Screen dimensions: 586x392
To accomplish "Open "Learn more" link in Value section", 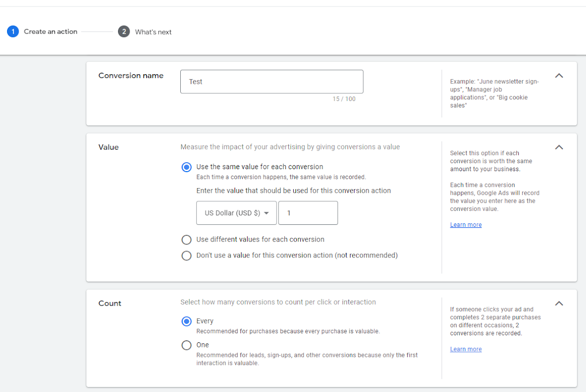I will click(x=465, y=225).
